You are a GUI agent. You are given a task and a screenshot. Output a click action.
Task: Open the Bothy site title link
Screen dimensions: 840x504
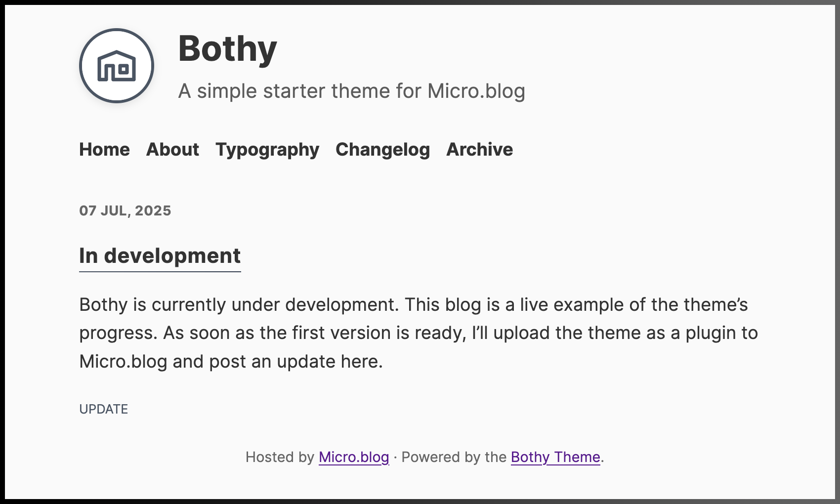[x=227, y=49]
